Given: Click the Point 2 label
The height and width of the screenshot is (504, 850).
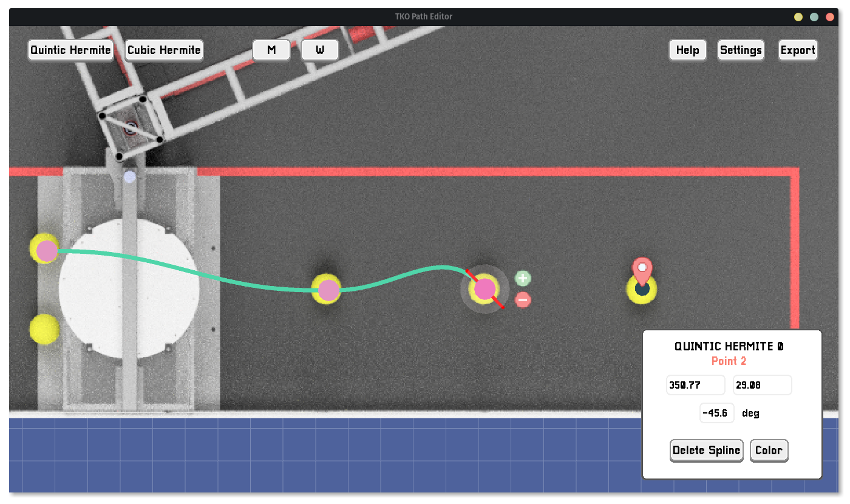Looking at the screenshot, I should coord(729,361).
